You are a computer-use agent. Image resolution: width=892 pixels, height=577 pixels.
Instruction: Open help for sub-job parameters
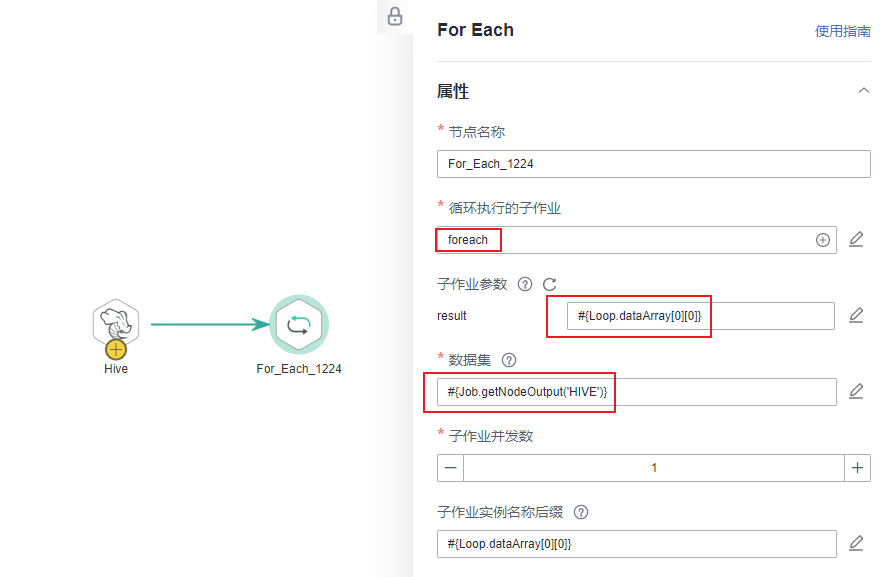pos(525,284)
